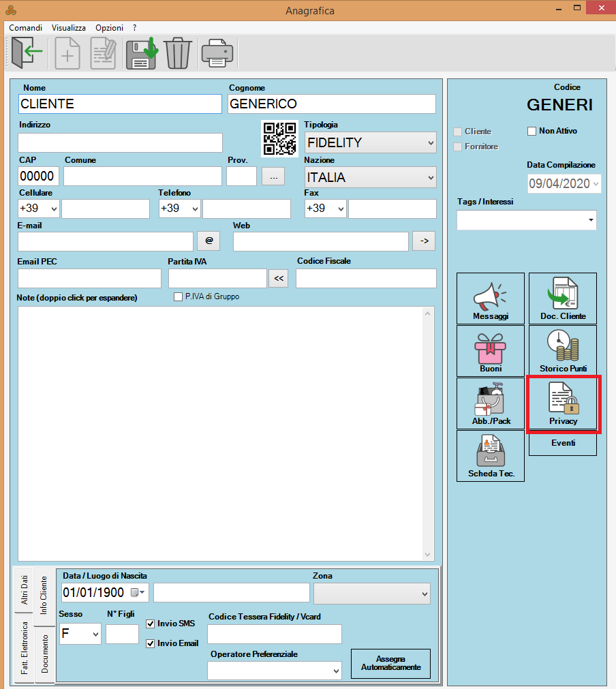
Task: Open Messaggi megaphone button
Action: coord(491,298)
